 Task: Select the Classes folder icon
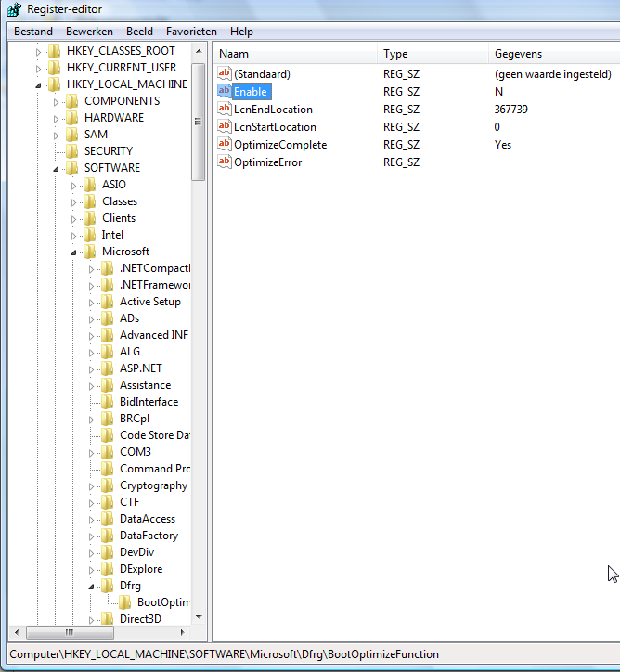(89, 201)
